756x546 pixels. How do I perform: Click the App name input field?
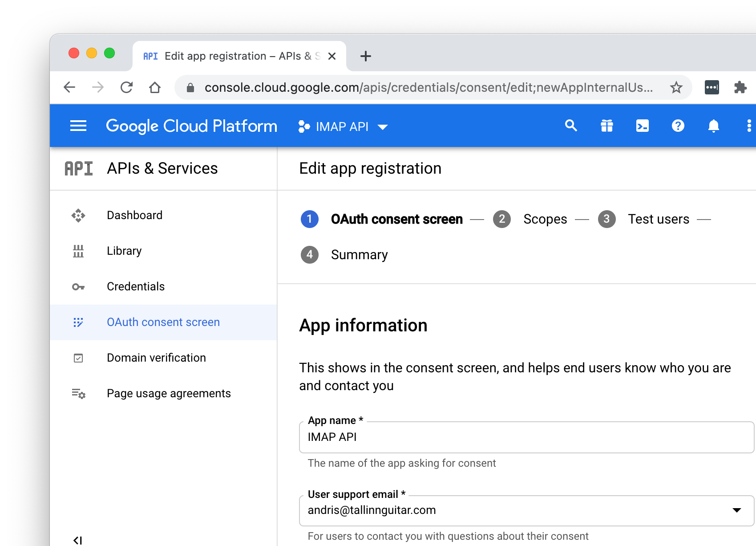(527, 437)
